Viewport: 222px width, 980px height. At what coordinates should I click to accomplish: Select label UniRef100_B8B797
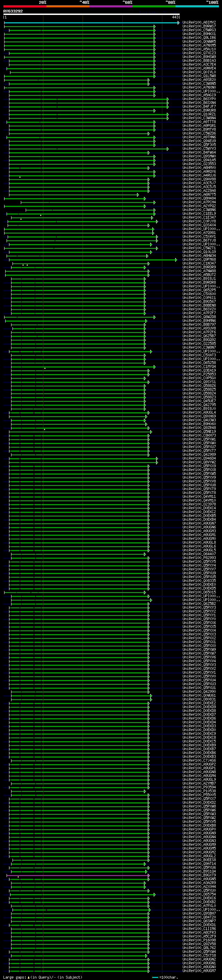pyautogui.click(x=199, y=324)
